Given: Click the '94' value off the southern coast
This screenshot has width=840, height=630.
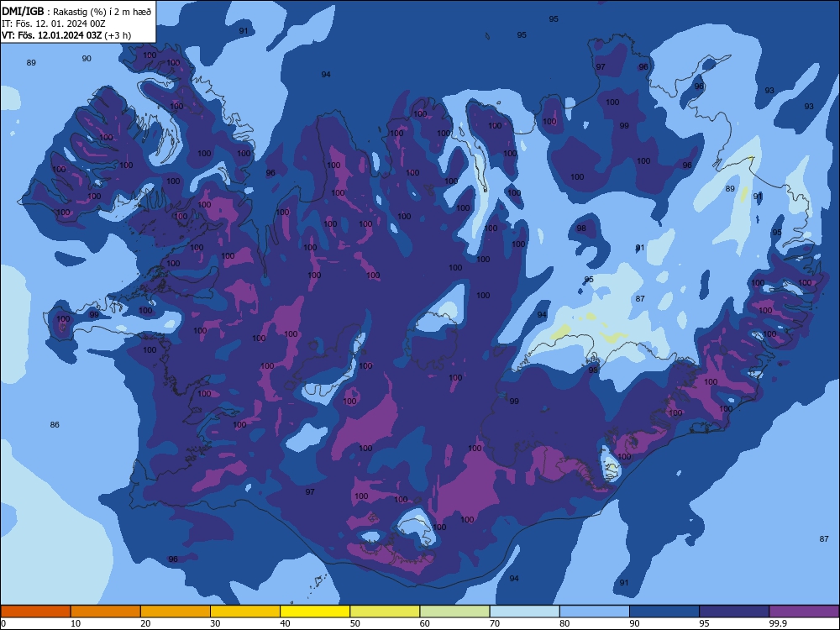Looking at the screenshot, I should [514, 579].
